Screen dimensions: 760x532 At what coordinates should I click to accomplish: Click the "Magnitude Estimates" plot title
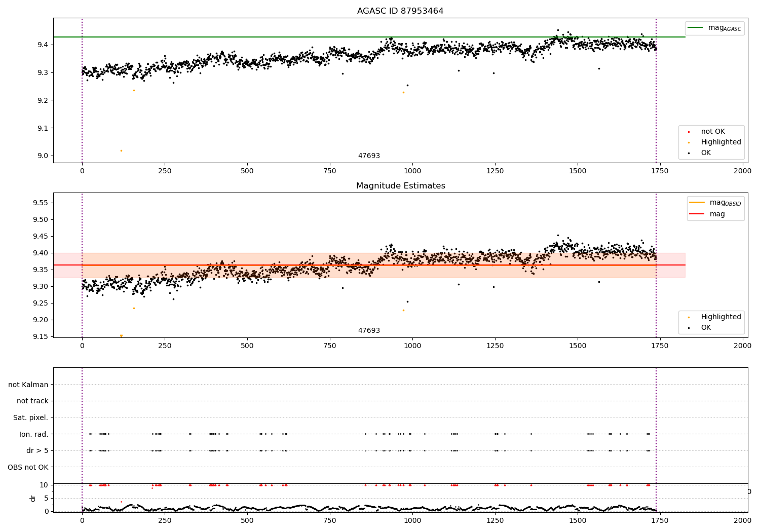click(x=401, y=186)
